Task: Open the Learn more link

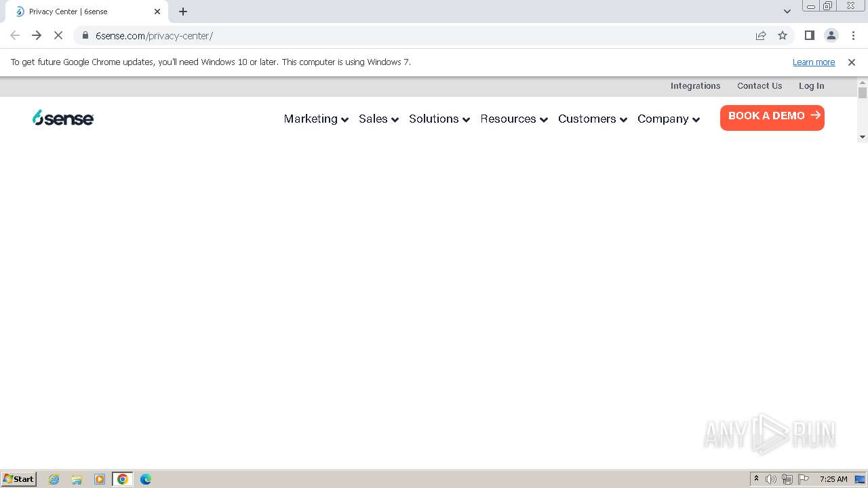Action: point(814,62)
